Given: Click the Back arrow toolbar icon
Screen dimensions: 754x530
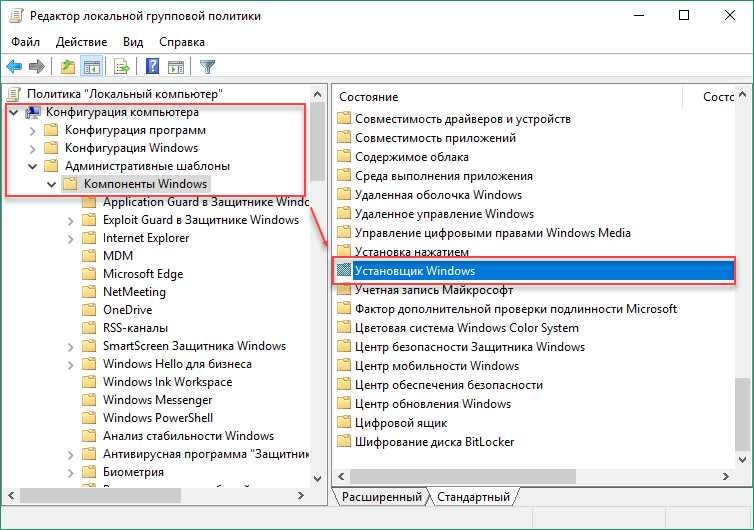Looking at the screenshot, I should (x=14, y=66).
